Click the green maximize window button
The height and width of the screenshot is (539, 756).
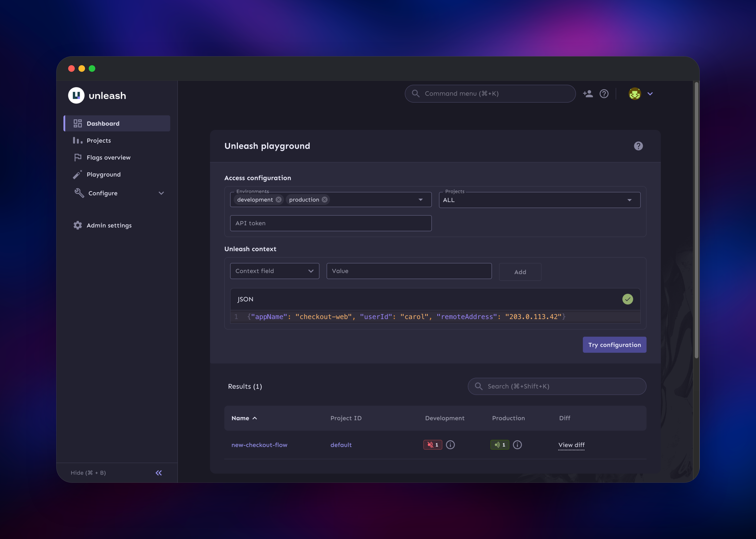(92, 68)
